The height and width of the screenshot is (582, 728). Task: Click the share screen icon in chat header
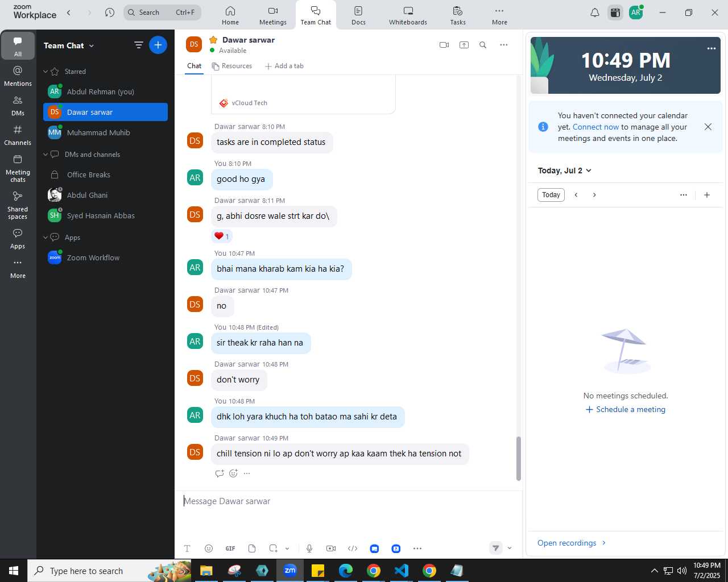click(x=464, y=45)
